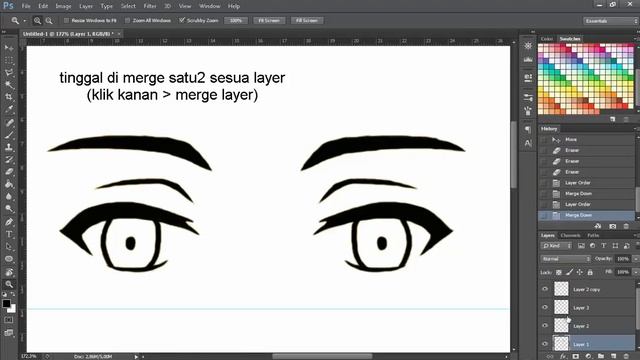This screenshot has width=640, height=360.
Task: Click the background color swatch
Action: 12,309
